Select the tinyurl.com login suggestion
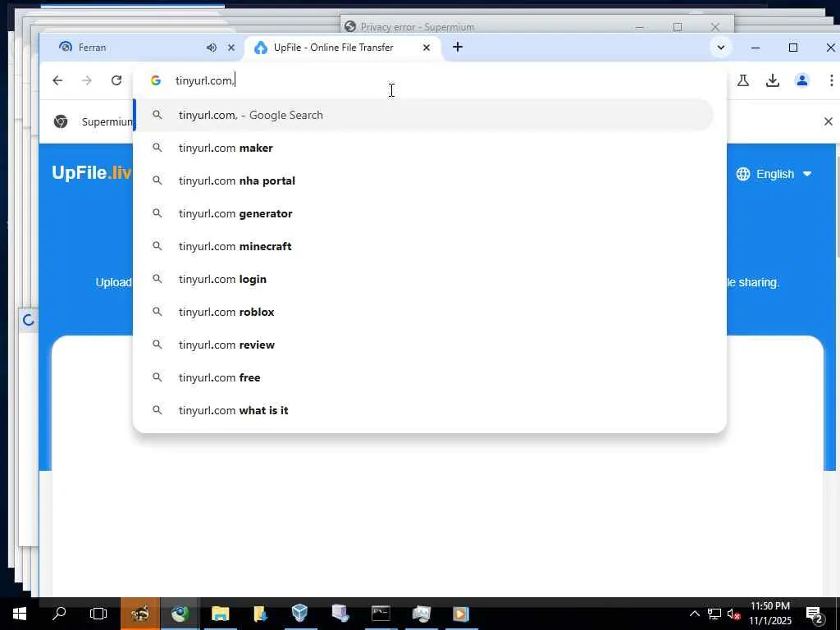 (x=423, y=279)
